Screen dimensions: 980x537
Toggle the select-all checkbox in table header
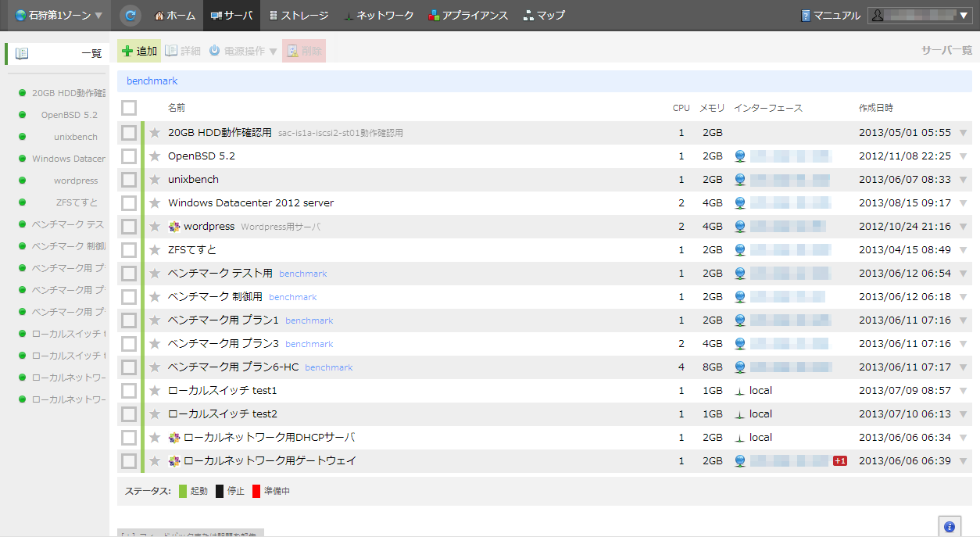[129, 108]
